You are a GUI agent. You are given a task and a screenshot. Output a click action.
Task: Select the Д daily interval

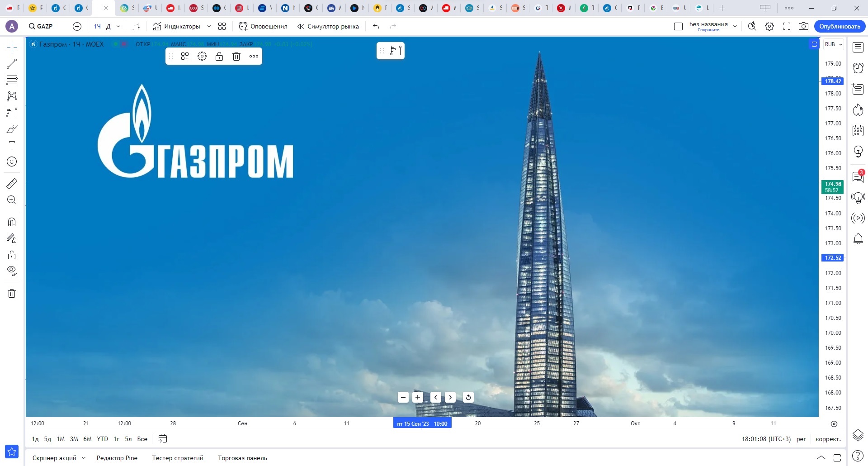tap(108, 26)
